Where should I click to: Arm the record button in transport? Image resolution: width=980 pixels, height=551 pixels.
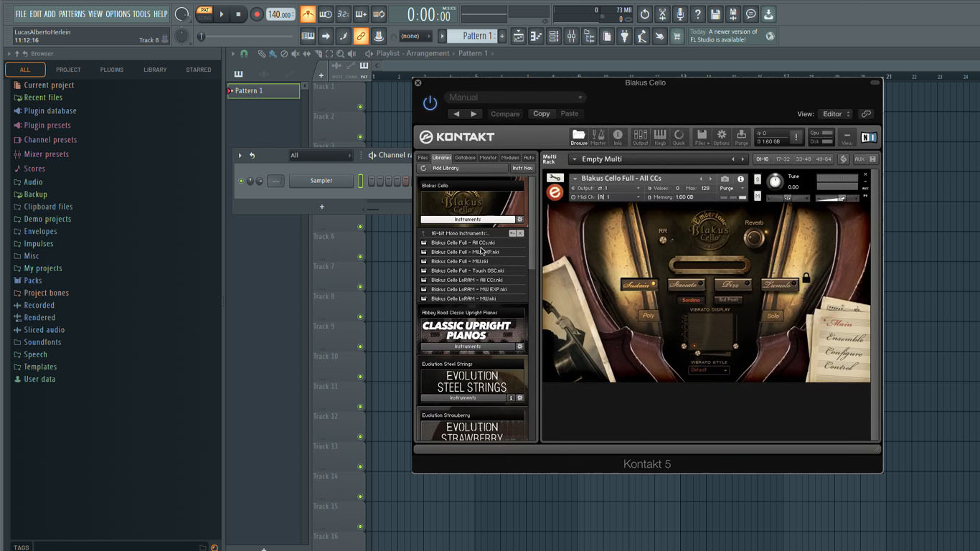[256, 14]
